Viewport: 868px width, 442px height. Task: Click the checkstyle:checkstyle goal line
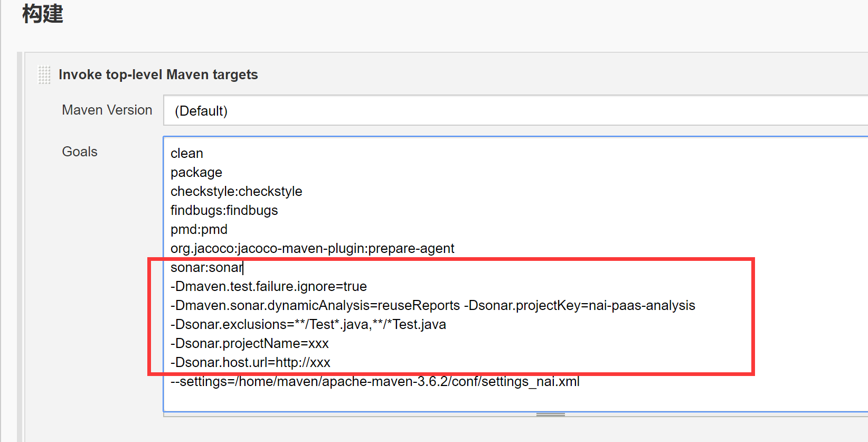[x=236, y=191]
